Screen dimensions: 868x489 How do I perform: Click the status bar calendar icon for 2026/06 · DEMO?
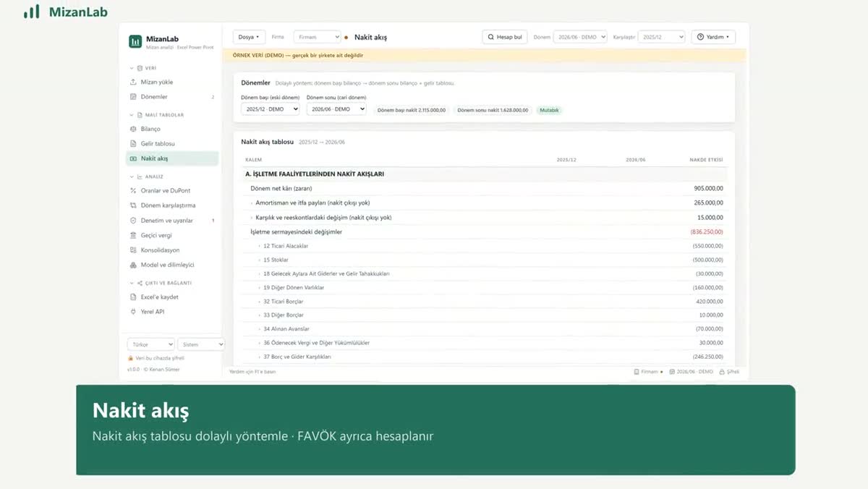click(672, 372)
